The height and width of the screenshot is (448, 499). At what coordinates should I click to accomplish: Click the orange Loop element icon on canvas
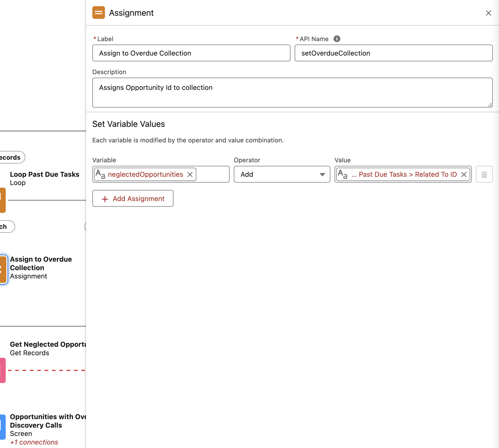click(2, 200)
